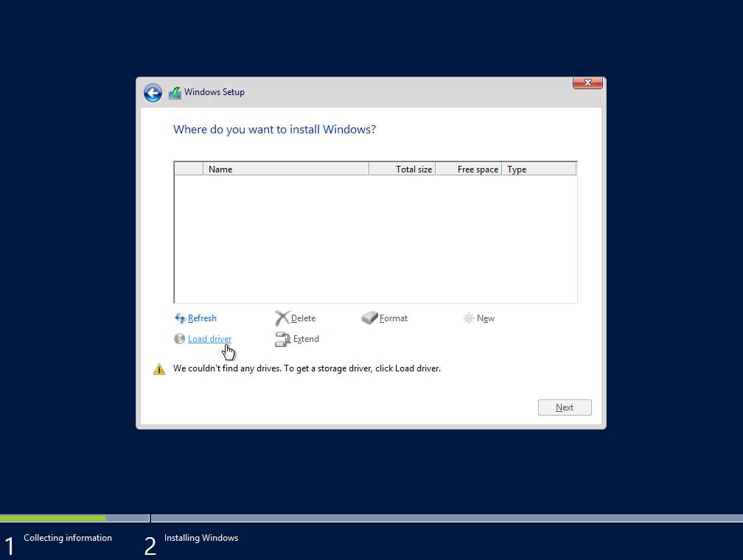Click the 'We couldn't find any drives' message
The width and height of the screenshot is (743, 560).
[x=307, y=368]
